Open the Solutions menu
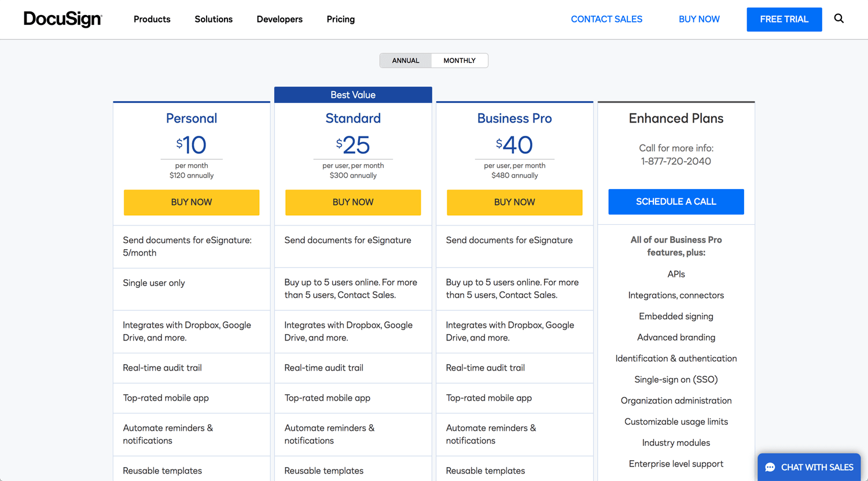The height and width of the screenshot is (481, 868). pos(214,19)
